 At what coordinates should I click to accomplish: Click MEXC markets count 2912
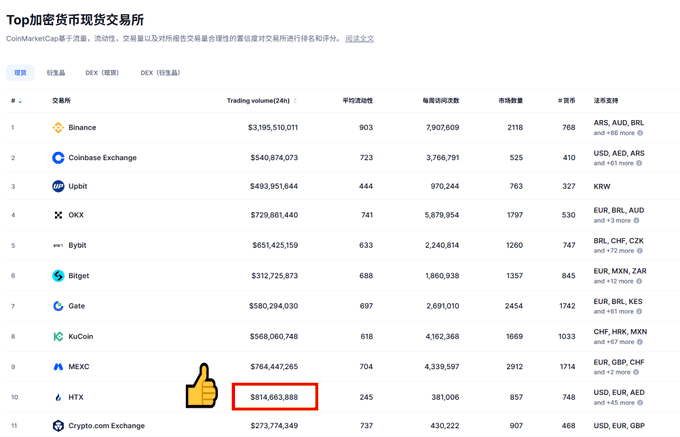tap(514, 367)
